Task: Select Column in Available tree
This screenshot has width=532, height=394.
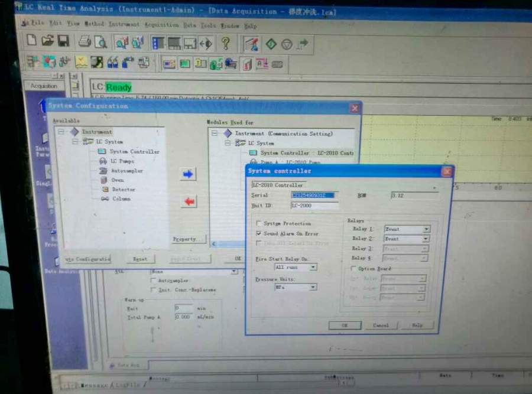Action: pyautogui.click(x=121, y=198)
